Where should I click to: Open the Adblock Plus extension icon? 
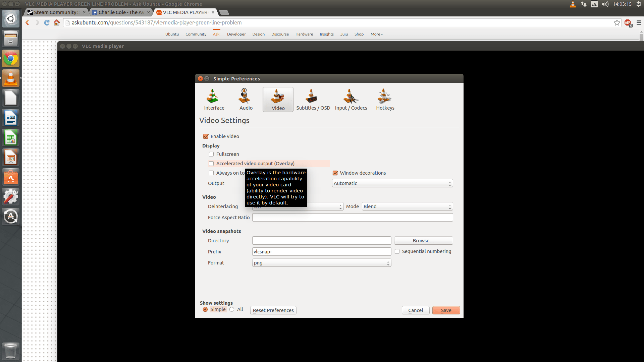pos(628,23)
